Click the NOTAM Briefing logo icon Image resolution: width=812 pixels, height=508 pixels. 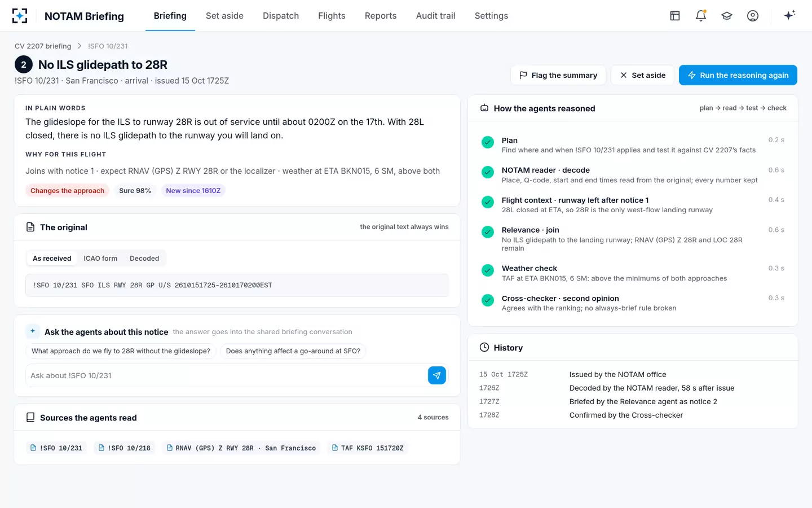click(x=20, y=16)
